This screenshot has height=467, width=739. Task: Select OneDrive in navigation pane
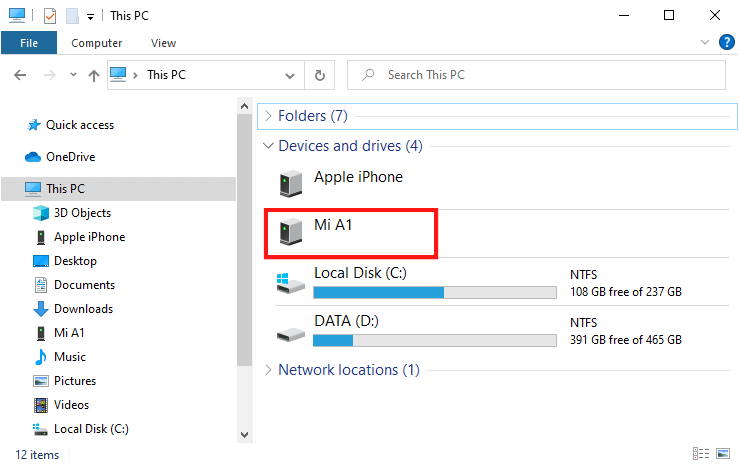(x=60, y=156)
